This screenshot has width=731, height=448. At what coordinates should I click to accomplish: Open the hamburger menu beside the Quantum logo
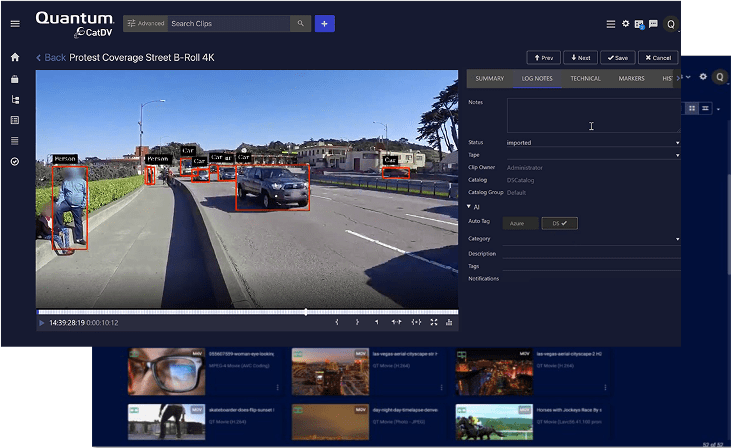(x=15, y=23)
